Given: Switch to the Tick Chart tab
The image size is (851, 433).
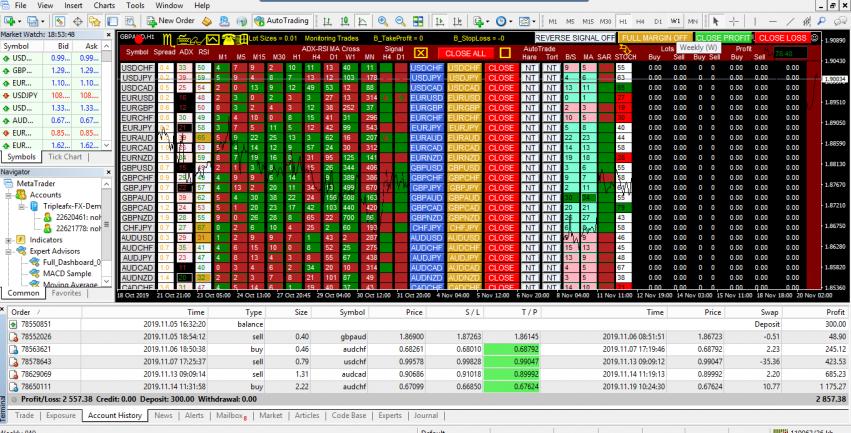Looking at the screenshot, I should click(x=65, y=157).
